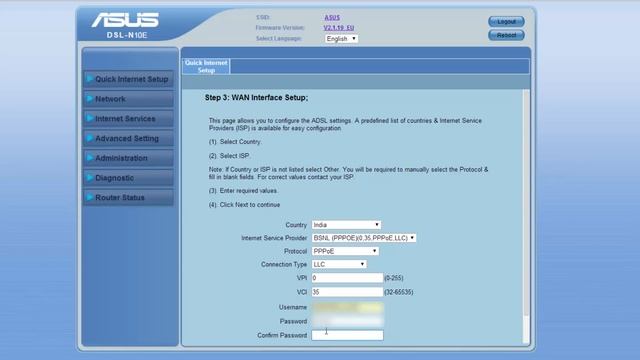This screenshot has width=640, height=360.
Task: Open the Protocol dropdown showing PPPoE
Action: coord(345,251)
